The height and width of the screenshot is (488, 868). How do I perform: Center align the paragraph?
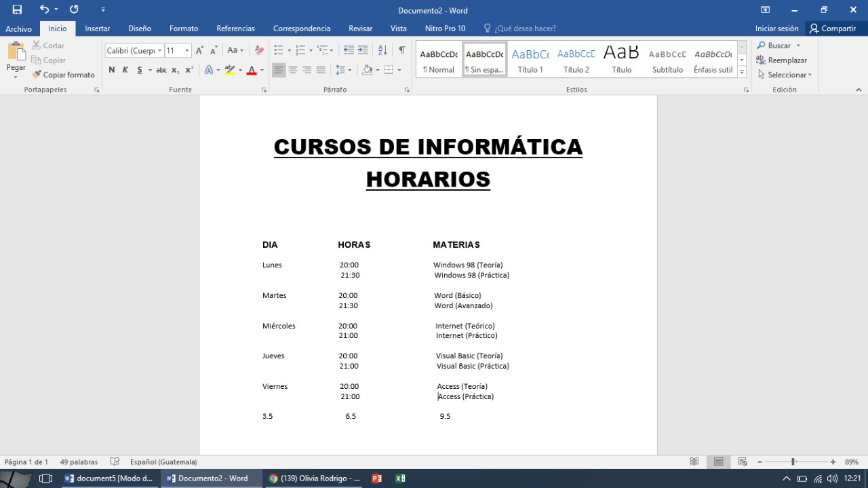293,70
